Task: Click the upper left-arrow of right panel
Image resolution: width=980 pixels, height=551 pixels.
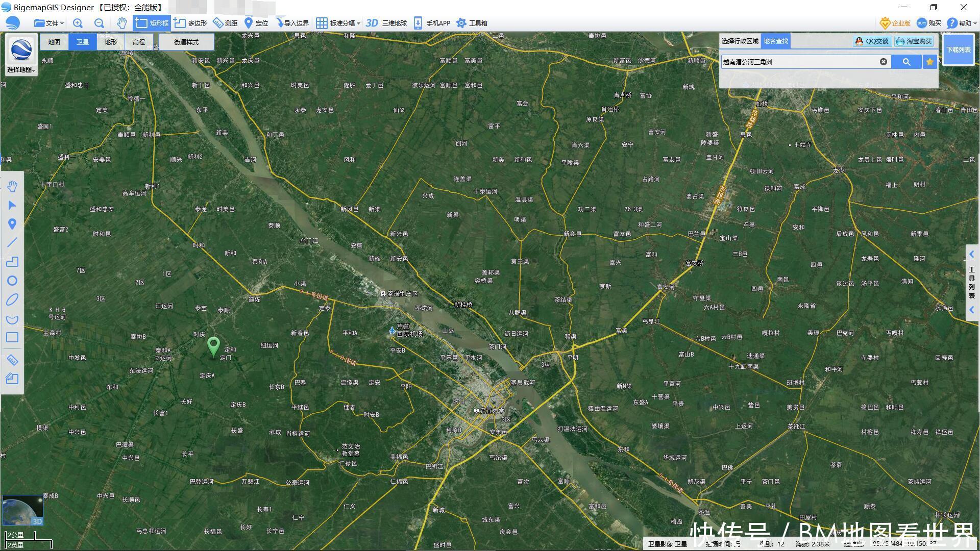Action: (x=972, y=254)
